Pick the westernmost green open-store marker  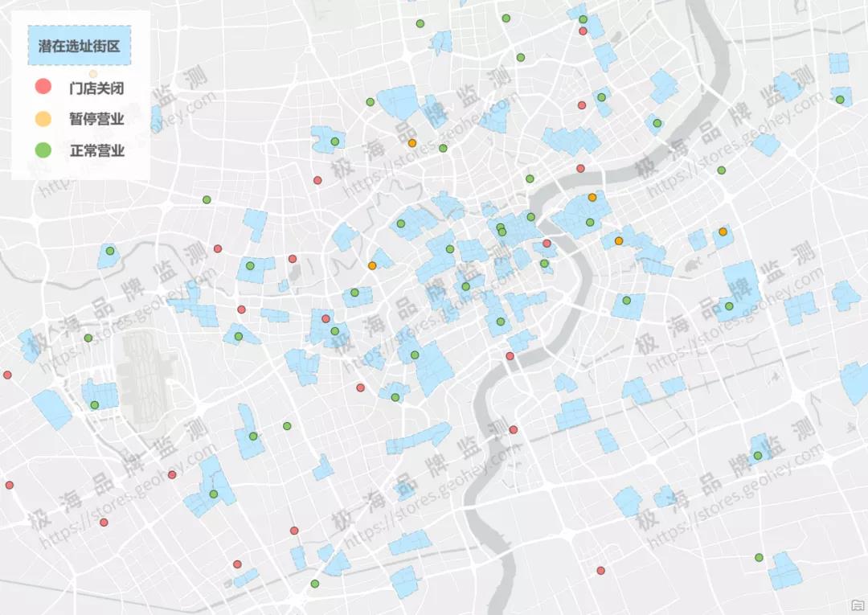click(88, 338)
